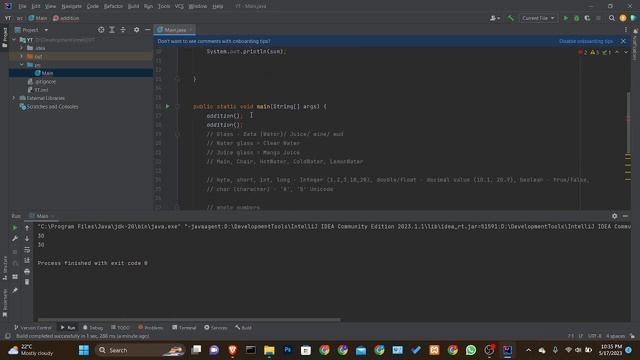Print the console output
Image resolution: width=640 pixels, height=360 pixels.
(x=27, y=271)
